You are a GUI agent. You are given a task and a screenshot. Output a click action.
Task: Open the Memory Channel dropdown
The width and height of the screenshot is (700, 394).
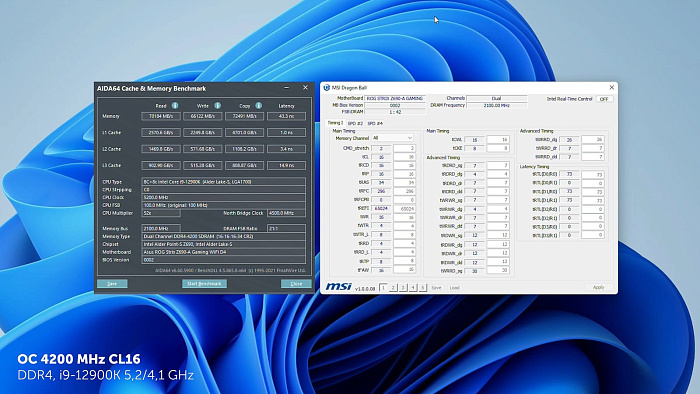coord(392,138)
